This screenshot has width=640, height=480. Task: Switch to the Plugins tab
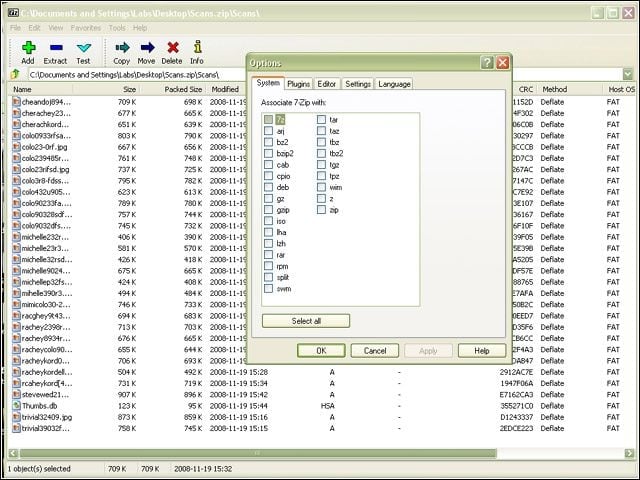point(298,84)
